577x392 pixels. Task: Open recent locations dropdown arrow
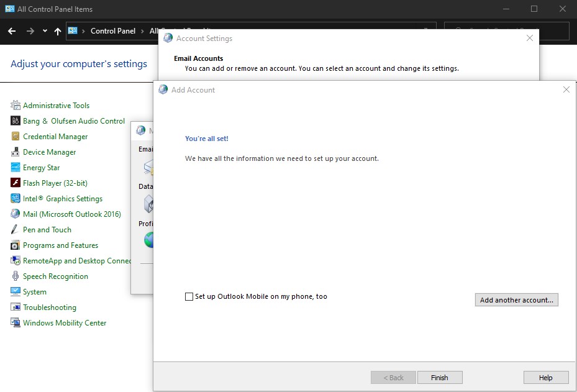(x=45, y=31)
